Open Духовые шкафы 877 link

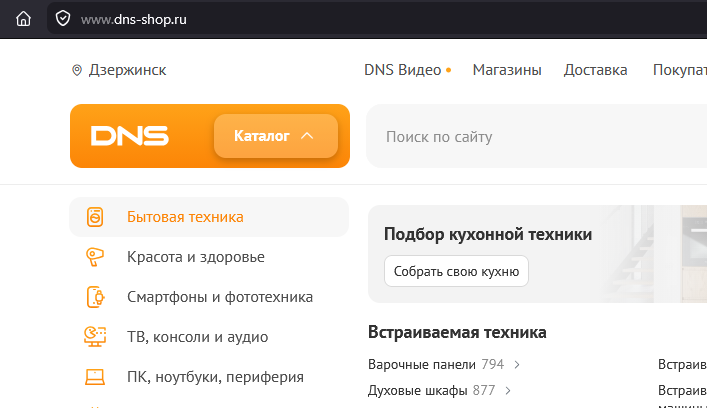(x=432, y=390)
